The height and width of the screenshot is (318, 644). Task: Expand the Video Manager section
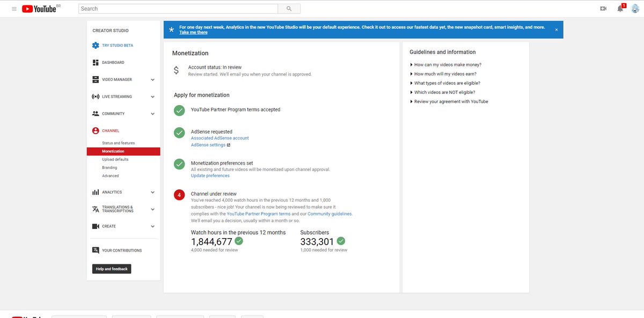coord(152,80)
